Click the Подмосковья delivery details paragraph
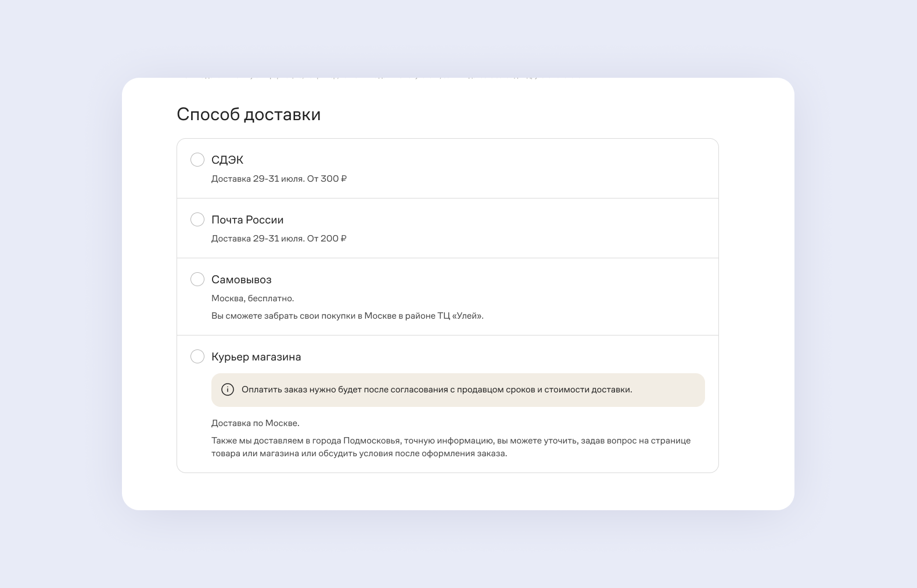The height and width of the screenshot is (588, 917). tap(451, 447)
